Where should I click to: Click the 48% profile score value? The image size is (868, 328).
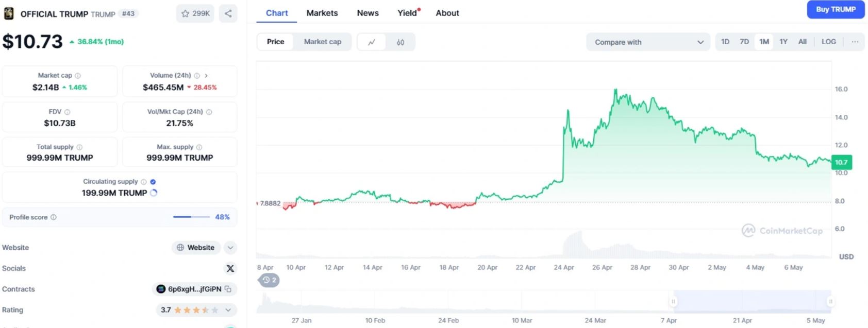coord(222,217)
